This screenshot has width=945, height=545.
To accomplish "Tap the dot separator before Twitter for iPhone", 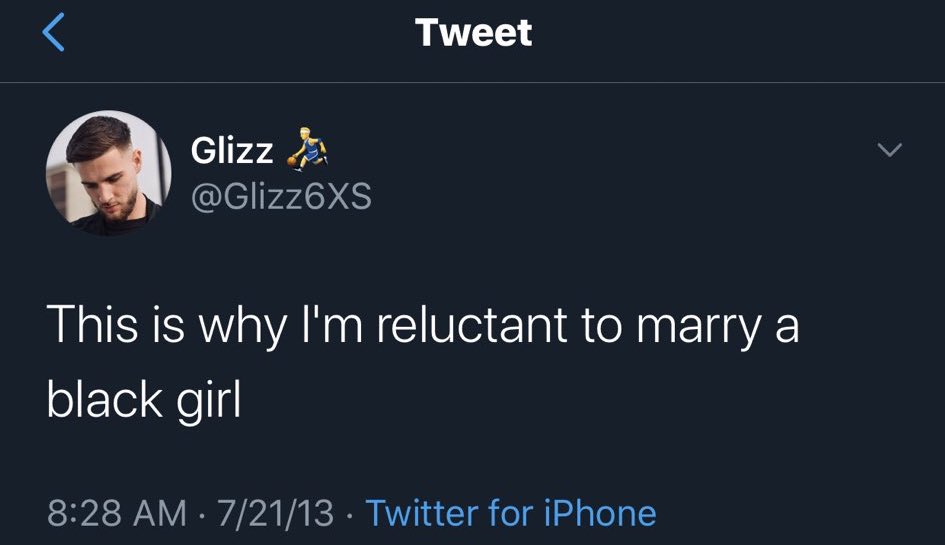I will coord(350,515).
